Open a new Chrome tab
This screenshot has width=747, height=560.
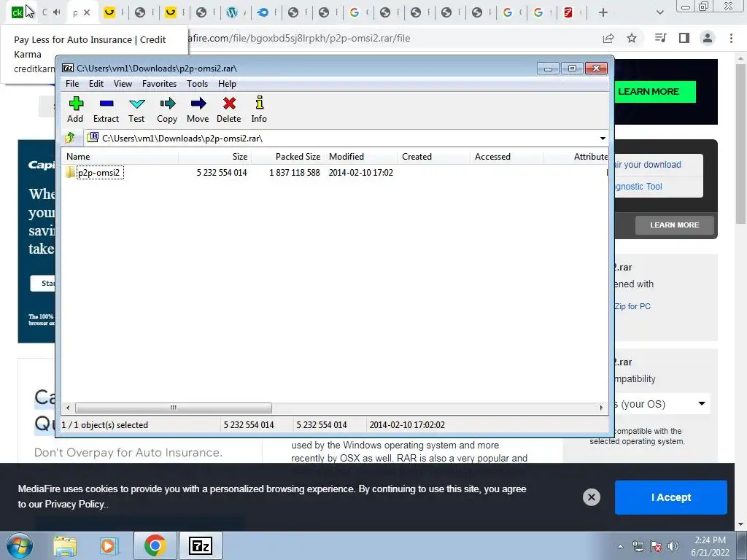coord(603,13)
